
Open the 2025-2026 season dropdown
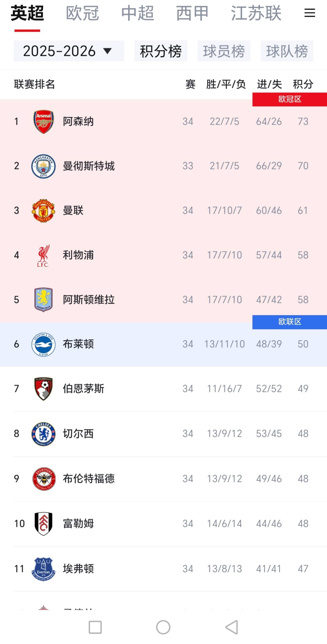click(69, 51)
